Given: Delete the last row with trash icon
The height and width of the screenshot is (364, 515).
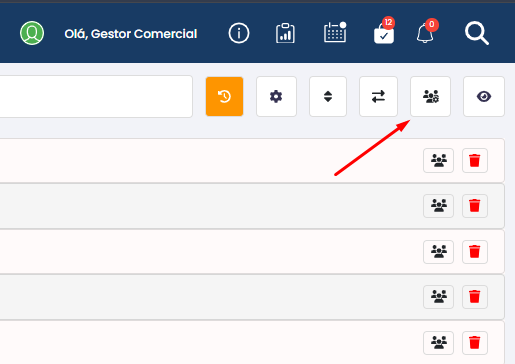Looking at the screenshot, I should pyautogui.click(x=475, y=343).
